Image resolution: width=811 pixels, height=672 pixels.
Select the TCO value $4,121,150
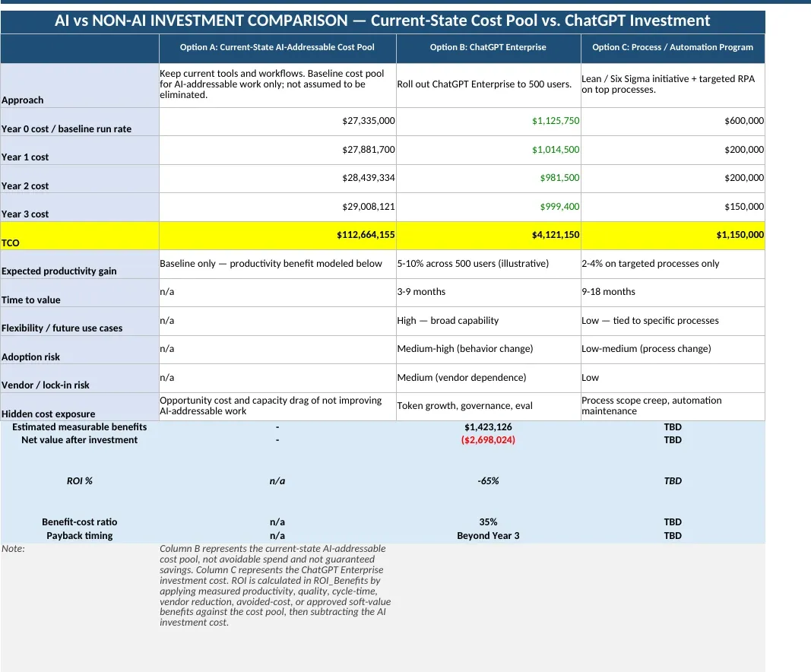pos(488,236)
